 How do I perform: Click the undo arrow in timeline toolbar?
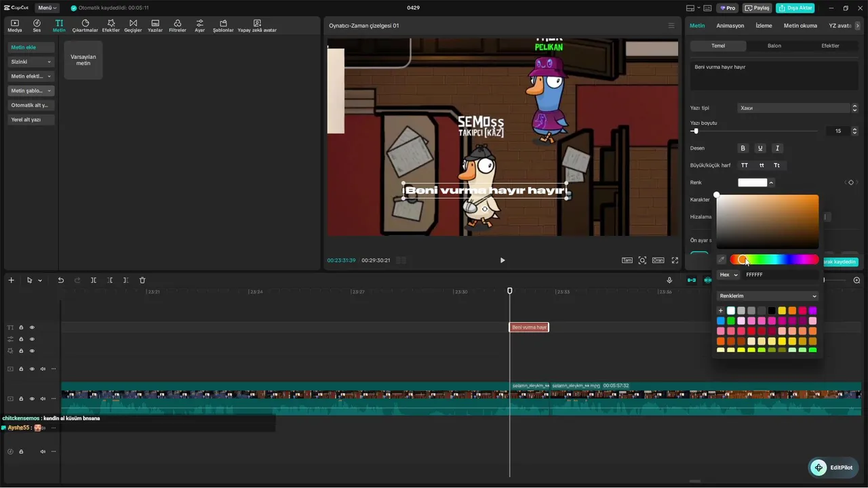[x=60, y=280]
